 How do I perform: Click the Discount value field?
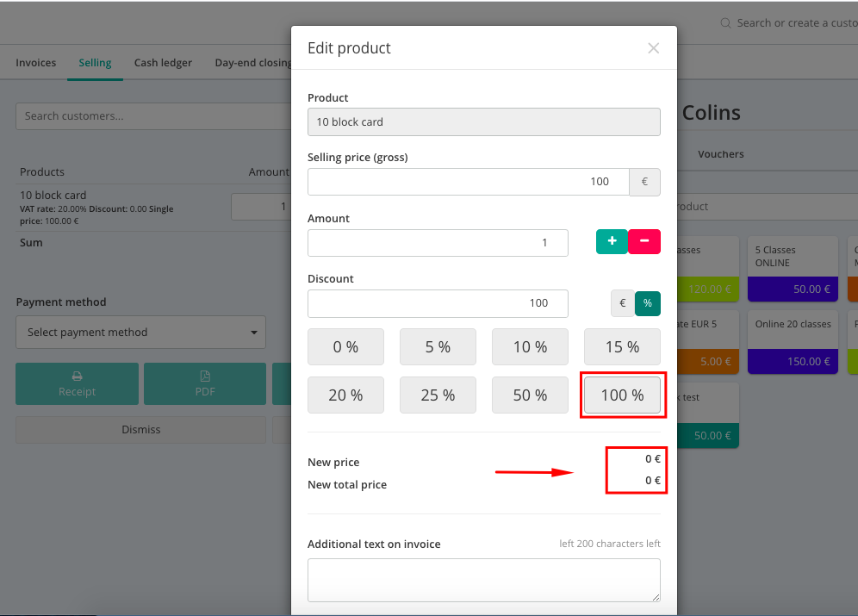438,303
